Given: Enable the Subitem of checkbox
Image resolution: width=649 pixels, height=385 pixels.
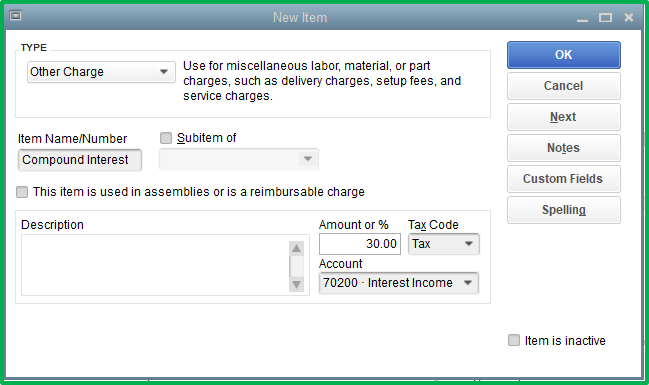Looking at the screenshot, I should tap(166, 138).
